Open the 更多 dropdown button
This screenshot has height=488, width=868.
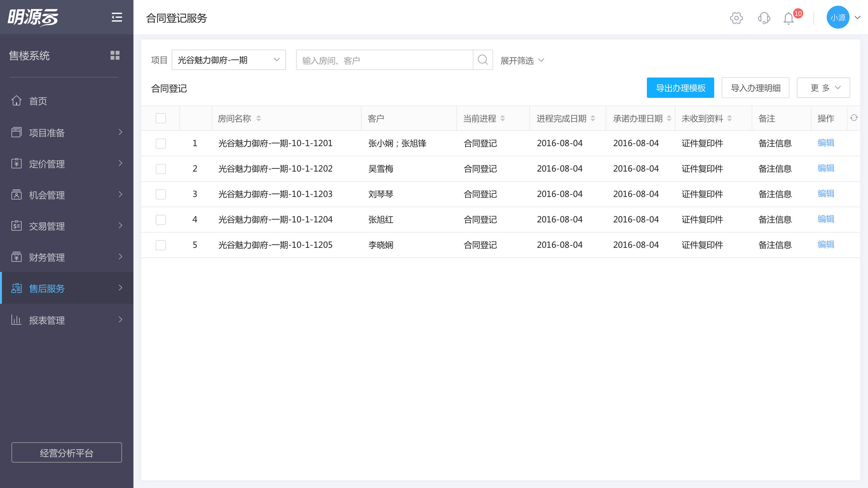tap(823, 88)
